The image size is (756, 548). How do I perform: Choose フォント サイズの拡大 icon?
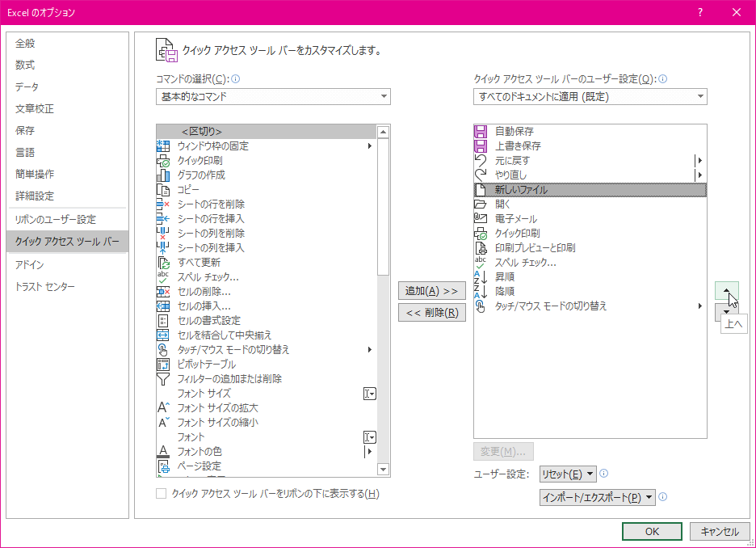(163, 408)
